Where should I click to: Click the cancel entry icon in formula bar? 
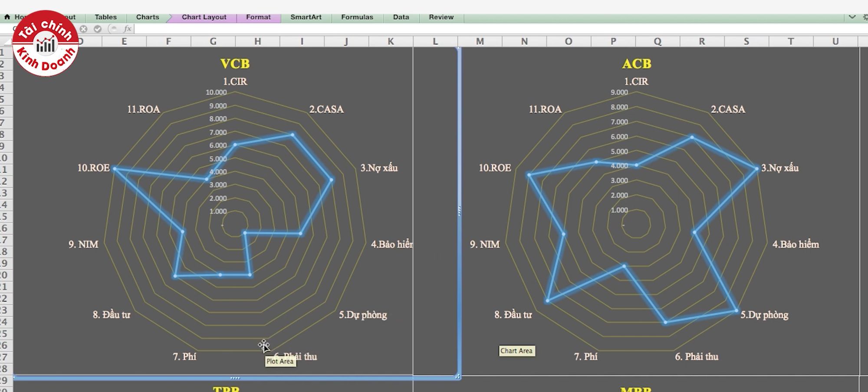coord(83,29)
